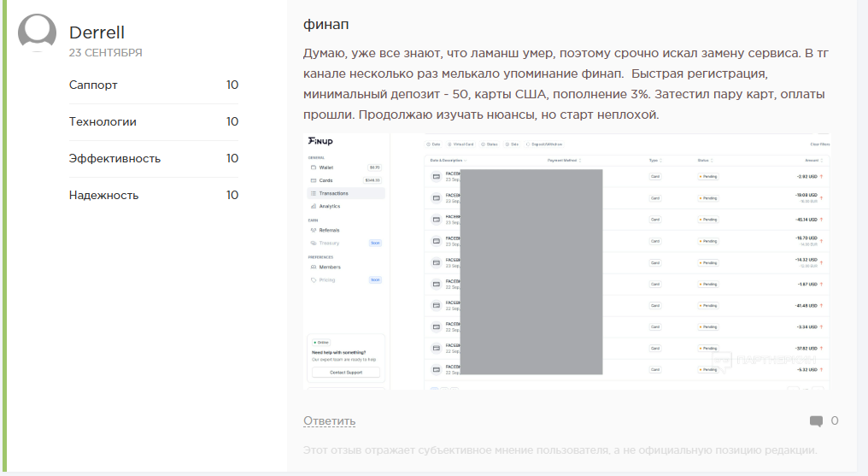
Task: Open the Transactions menu item
Action: [333, 193]
